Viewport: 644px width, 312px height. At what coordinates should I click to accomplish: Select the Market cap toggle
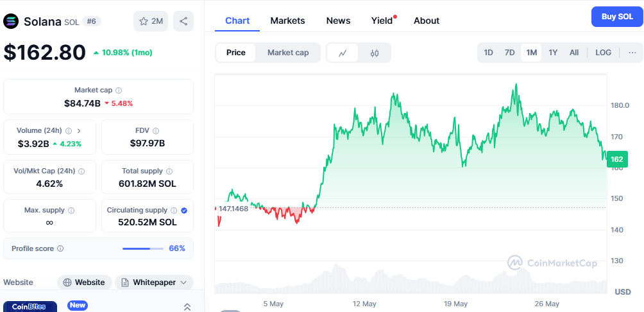pos(288,53)
